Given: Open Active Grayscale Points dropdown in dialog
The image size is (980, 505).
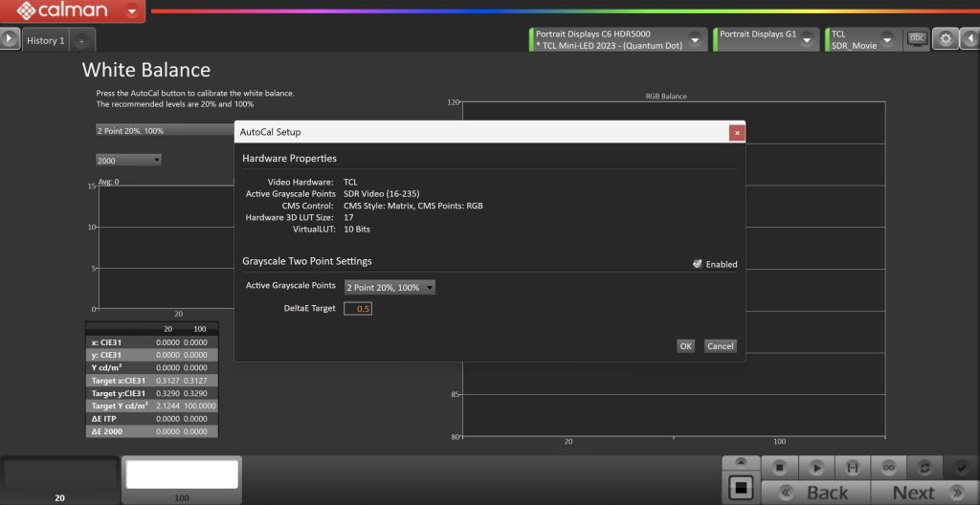Looking at the screenshot, I should click(x=390, y=288).
